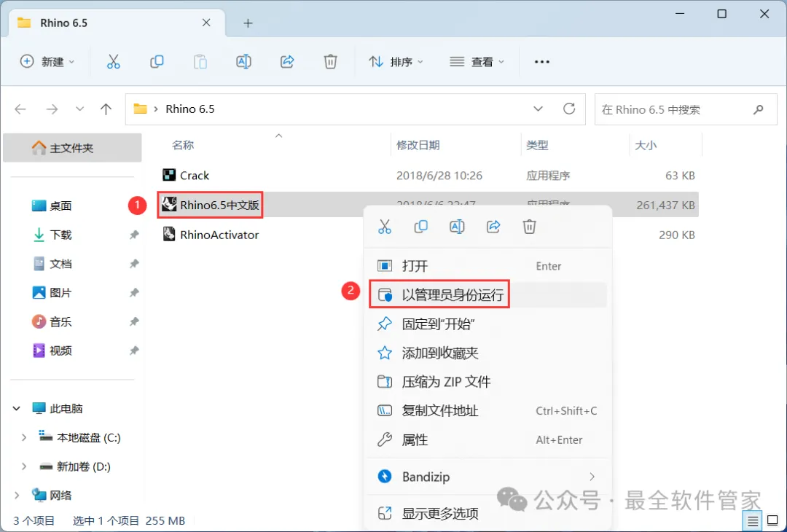
Task: Click the search magnifier icon
Action: click(758, 109)
